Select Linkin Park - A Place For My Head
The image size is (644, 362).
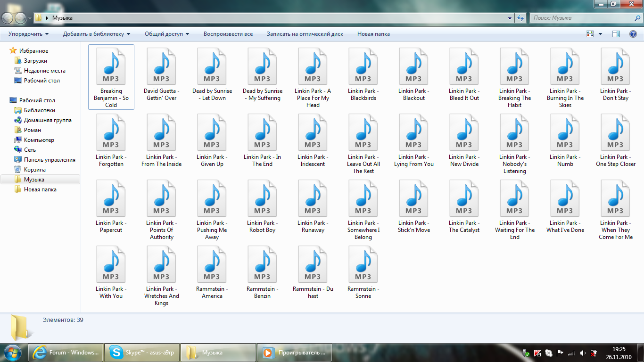313,78
